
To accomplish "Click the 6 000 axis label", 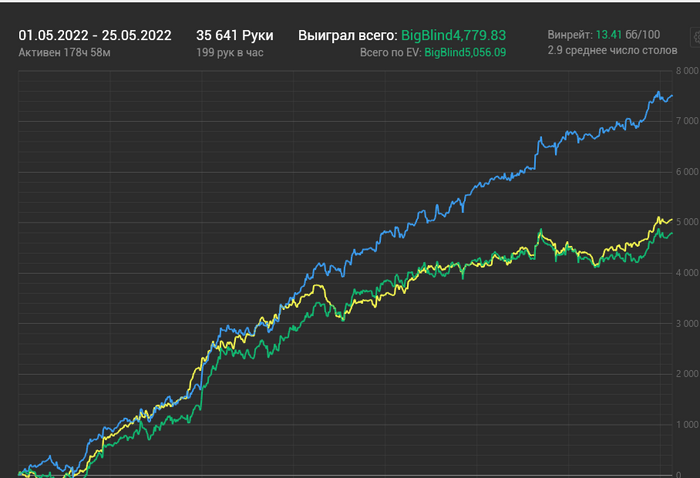I will (x=687, y=172).
